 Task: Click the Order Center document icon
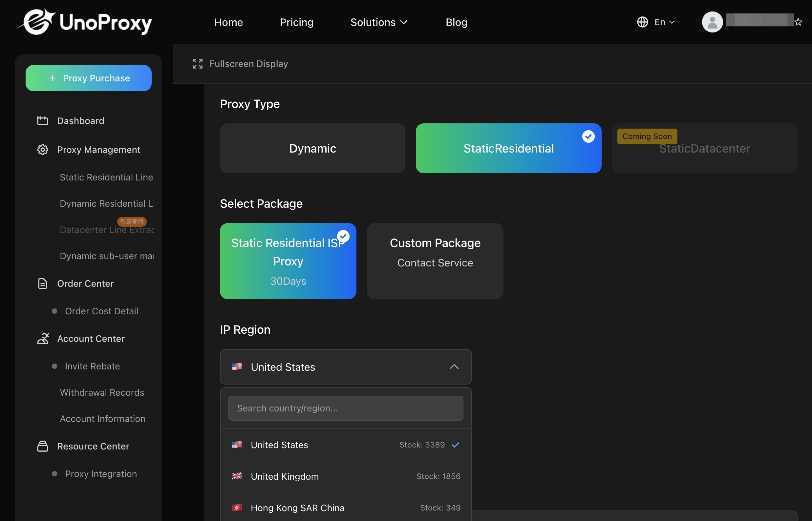click(x=42, y=283)
